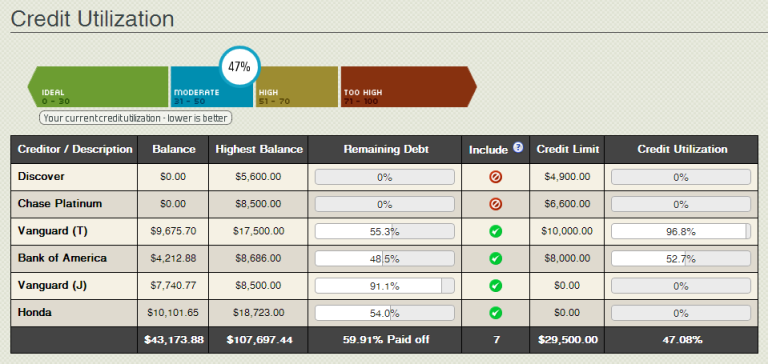Toggle Chase Platinum's red excluded icon
The width and height of the screenshot is (768, 364).
[x=495, y=204]
